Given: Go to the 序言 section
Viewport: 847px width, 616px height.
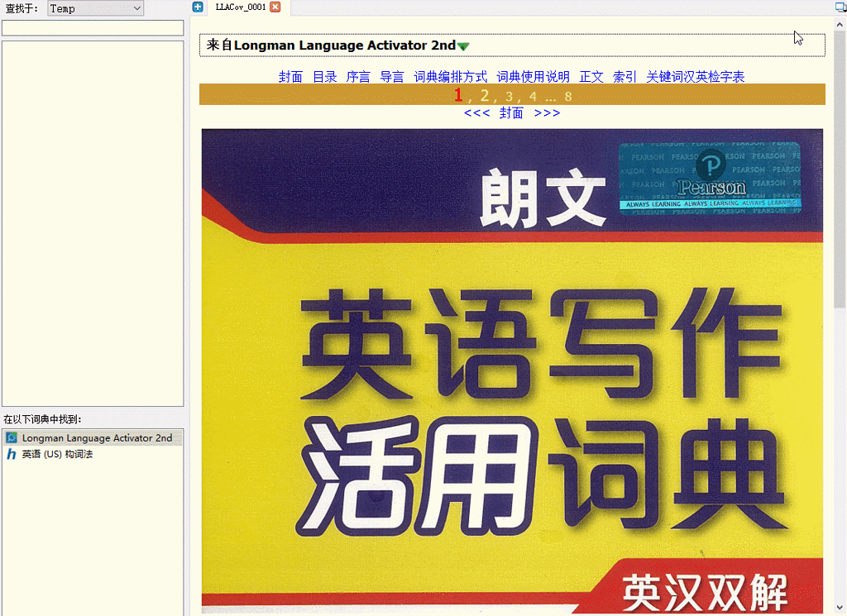Looking at the screenshot, I should point(357,77).
